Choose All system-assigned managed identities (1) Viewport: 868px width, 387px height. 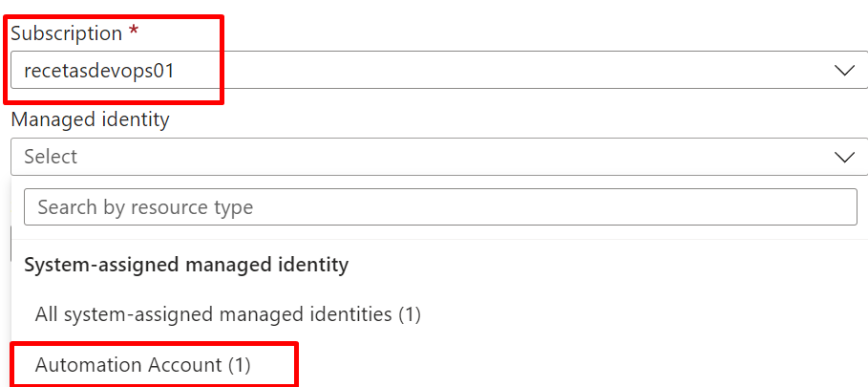point(228,314)
